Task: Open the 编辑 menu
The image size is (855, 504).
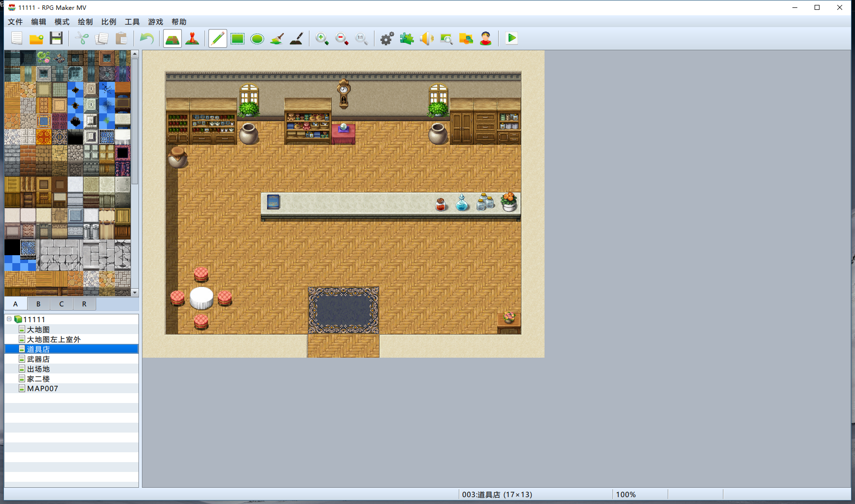Action: (x=38, y=22)
